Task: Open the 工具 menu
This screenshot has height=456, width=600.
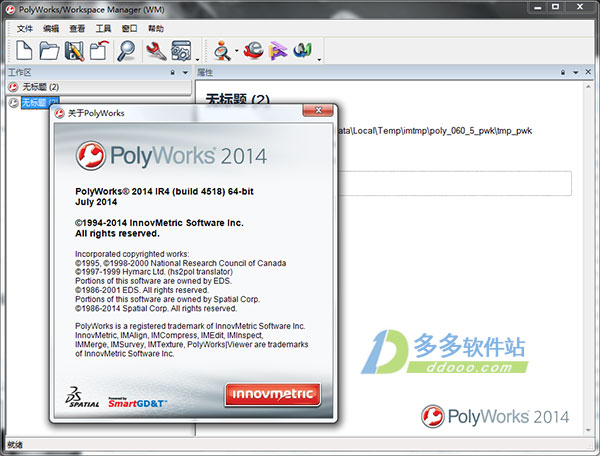Action: click(103, 29)
